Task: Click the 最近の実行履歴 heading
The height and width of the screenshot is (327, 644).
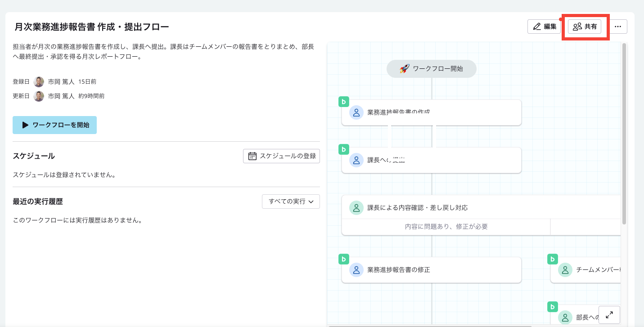Action: pyautogui.click(x=38, y=202)
